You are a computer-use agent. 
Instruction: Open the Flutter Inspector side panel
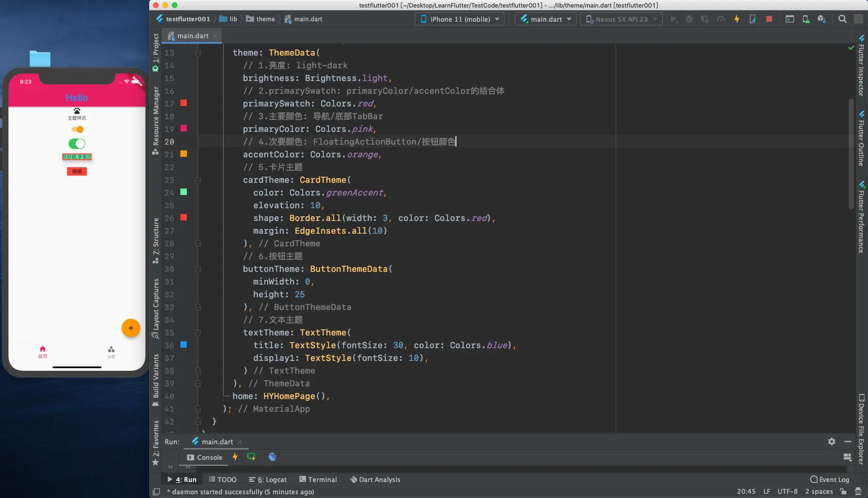click(x=861, y=66)
